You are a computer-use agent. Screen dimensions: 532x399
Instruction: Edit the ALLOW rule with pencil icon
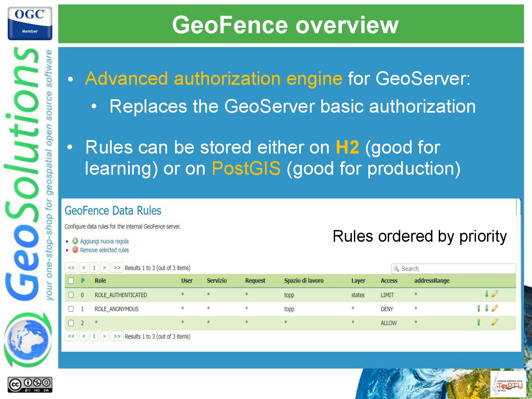tap(495, 322)
